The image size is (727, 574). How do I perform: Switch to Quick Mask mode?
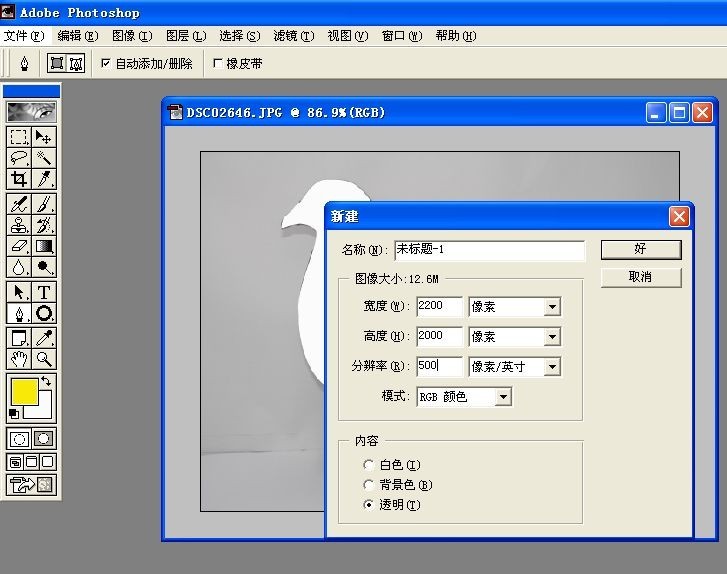pyautogui.click(x=44, y=439)
